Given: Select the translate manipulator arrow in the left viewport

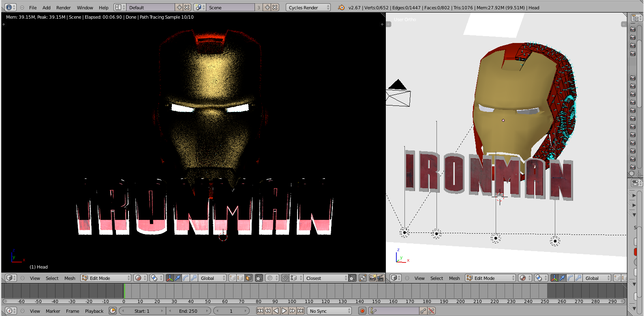Looking at the screenshot, I should tap(178, 278).
